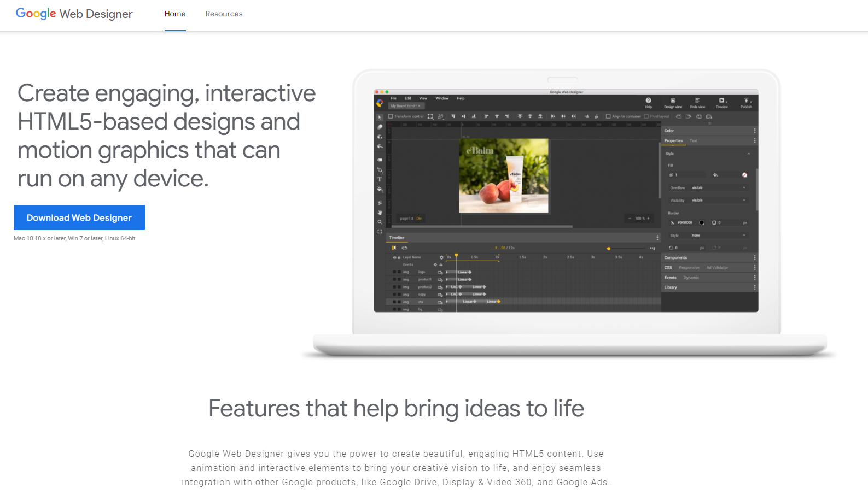868x500 pixels.
Task: Open the Timeline panel options menu
Action: click(x=657, y=238)
